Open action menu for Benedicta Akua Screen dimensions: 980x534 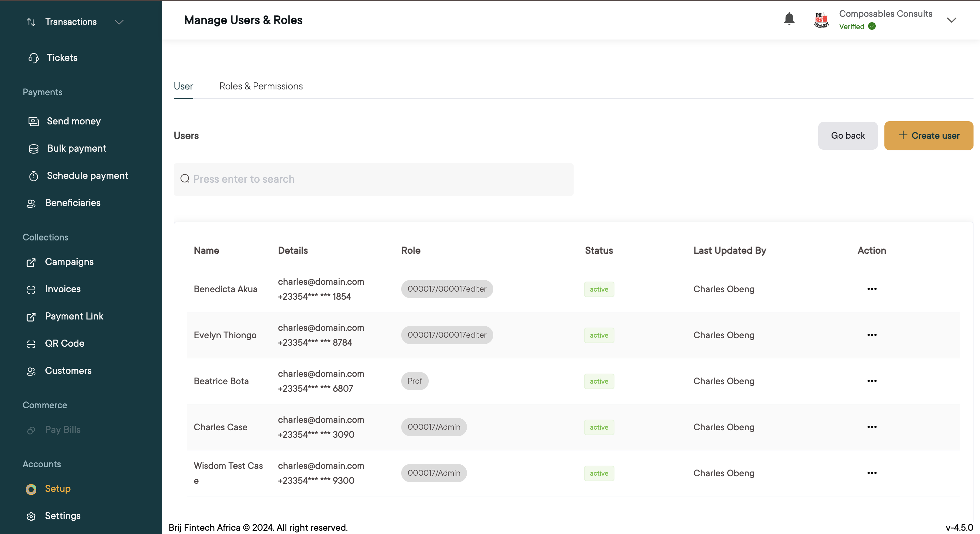pyautogui.click(x=871, y=289)
